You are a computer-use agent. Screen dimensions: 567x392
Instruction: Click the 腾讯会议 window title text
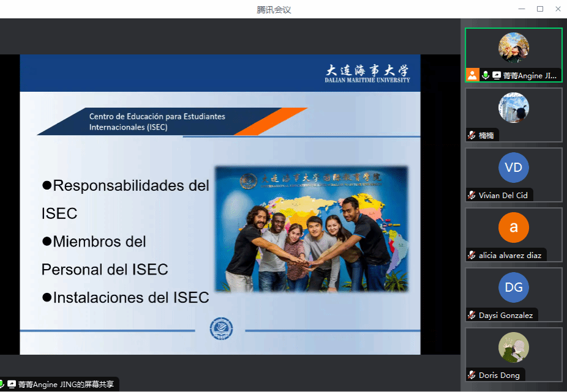(x=274, y=9)
